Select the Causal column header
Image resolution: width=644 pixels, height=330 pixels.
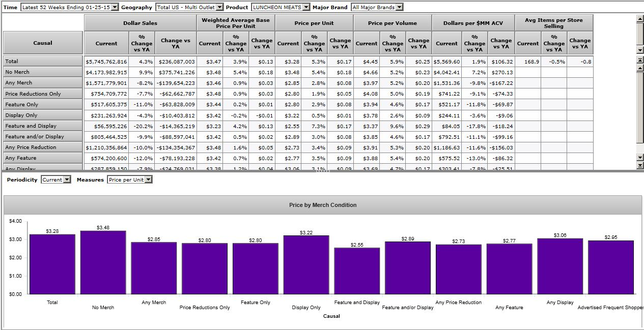tap(43, 43)
